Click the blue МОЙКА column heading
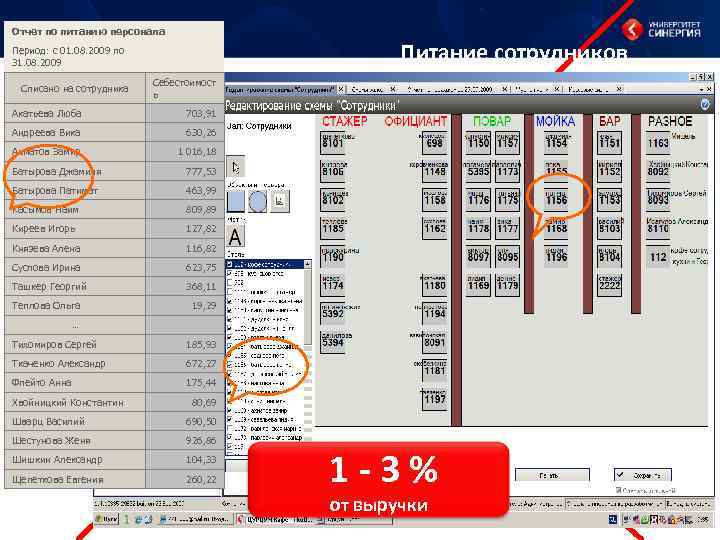This screenshot has width=720, height=540. click(x=555, y=121)
